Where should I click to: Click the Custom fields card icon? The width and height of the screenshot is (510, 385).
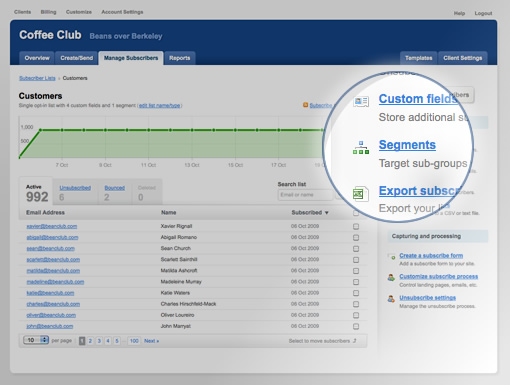tap(361, 101)
